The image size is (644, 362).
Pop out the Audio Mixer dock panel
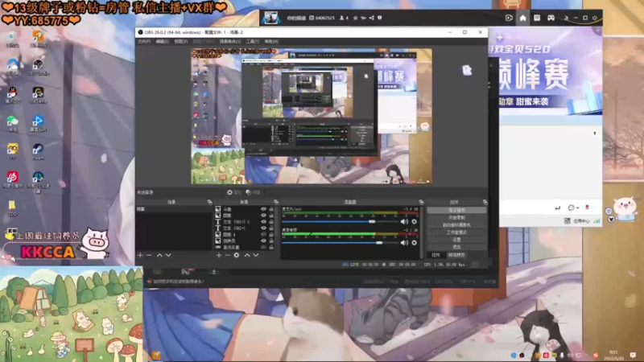coord(421,202)
